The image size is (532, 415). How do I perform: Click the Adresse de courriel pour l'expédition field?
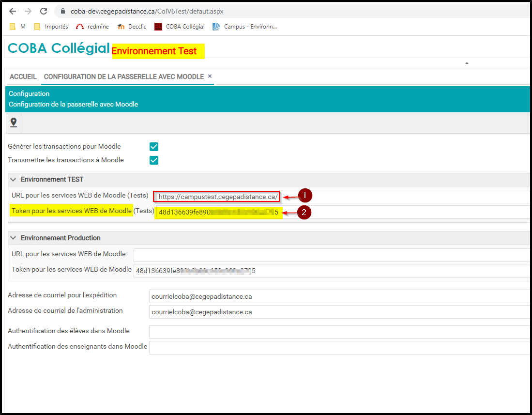(339, 296)
